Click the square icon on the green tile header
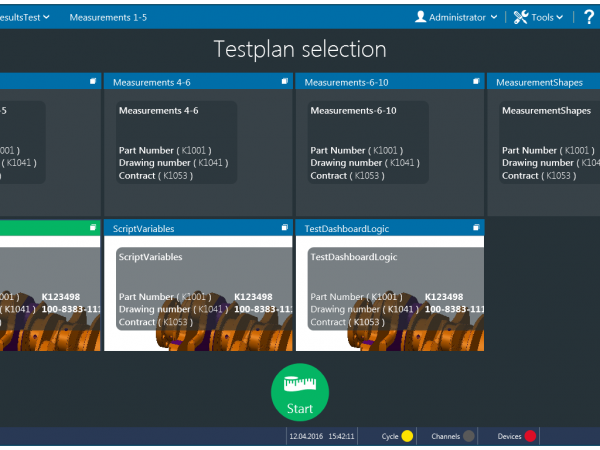Image resolution: width=600 pixels, height=450 pixels. coord(93,228)
